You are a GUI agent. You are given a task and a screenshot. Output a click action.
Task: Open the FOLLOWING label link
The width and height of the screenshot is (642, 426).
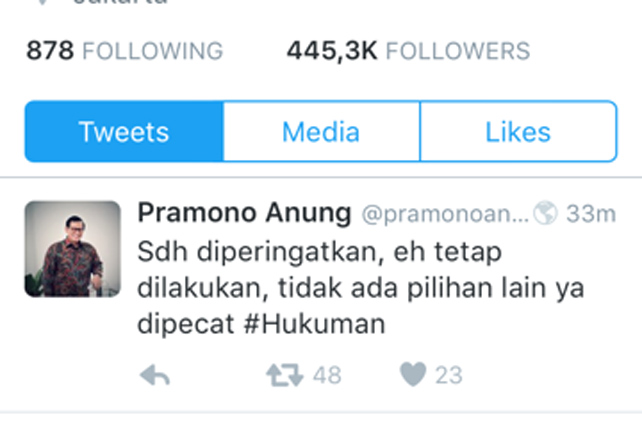[153, 51]
